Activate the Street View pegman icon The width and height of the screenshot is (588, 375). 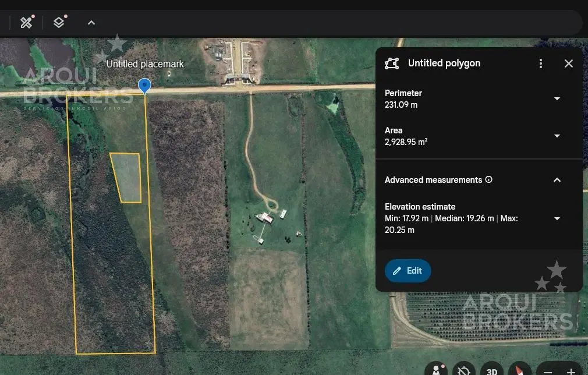435,370
